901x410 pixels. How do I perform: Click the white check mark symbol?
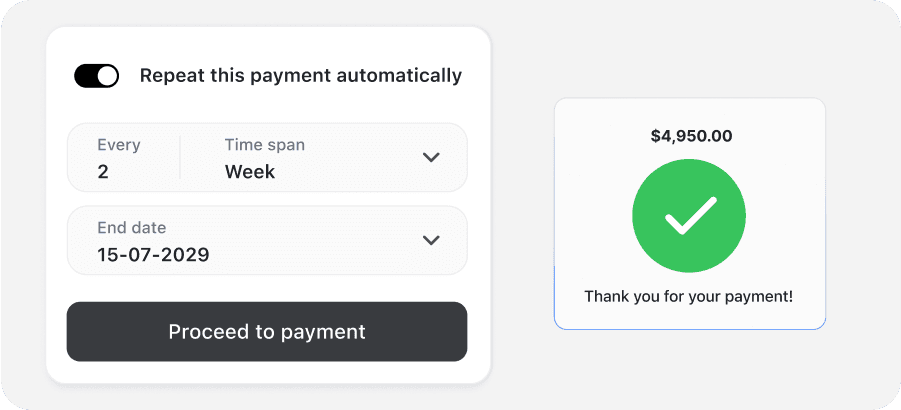coord(690,215)
